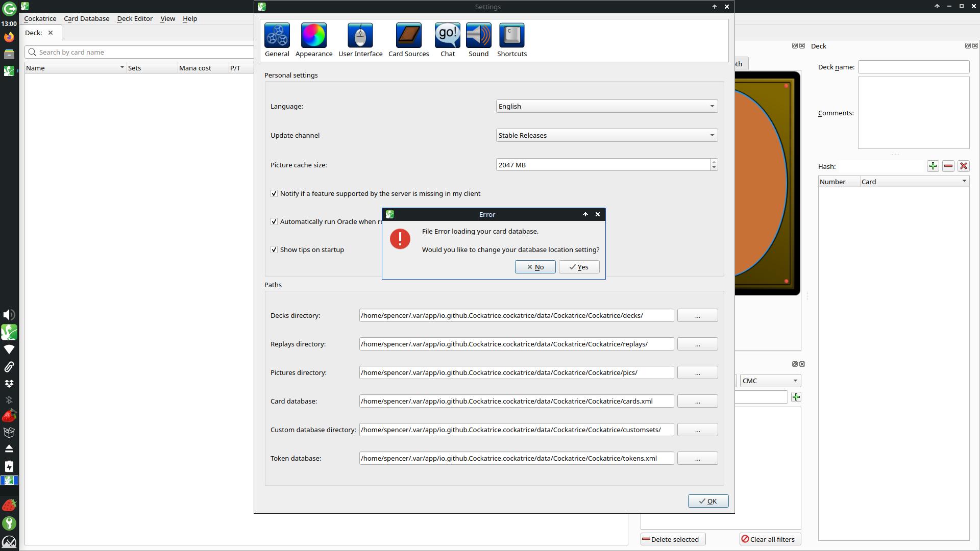Open the file manager dock icon
Viewport: 980px width, 551px height.
(x=9, y=54)
